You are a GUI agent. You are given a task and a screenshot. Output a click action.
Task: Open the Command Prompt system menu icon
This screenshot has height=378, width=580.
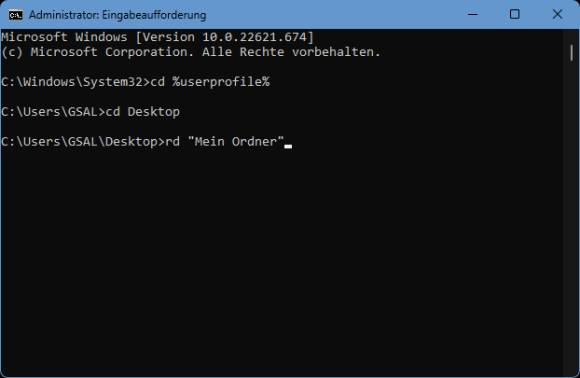16,15
